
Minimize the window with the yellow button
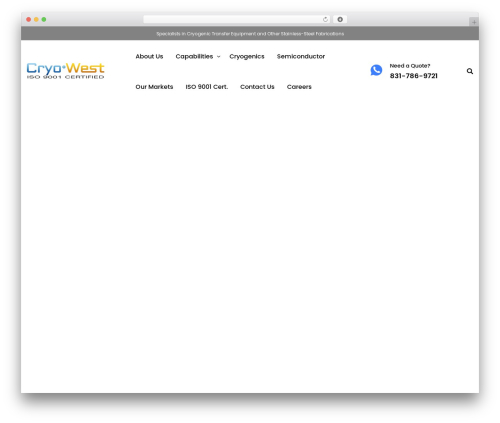[36, 19]
